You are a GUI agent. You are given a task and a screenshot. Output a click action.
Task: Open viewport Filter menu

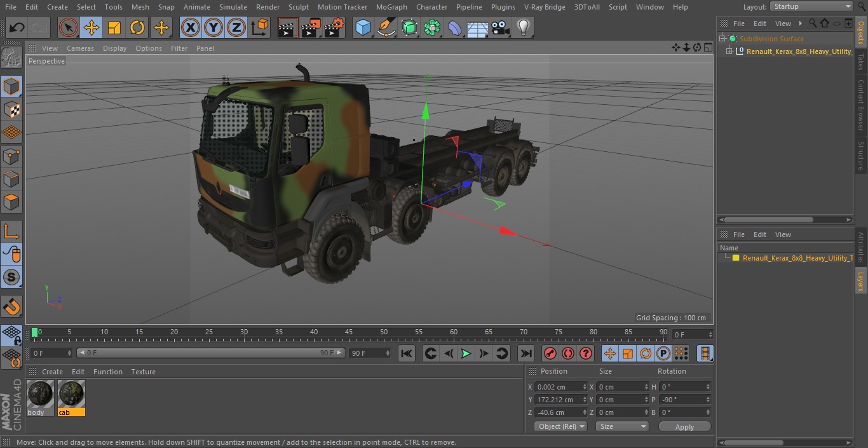179,48
